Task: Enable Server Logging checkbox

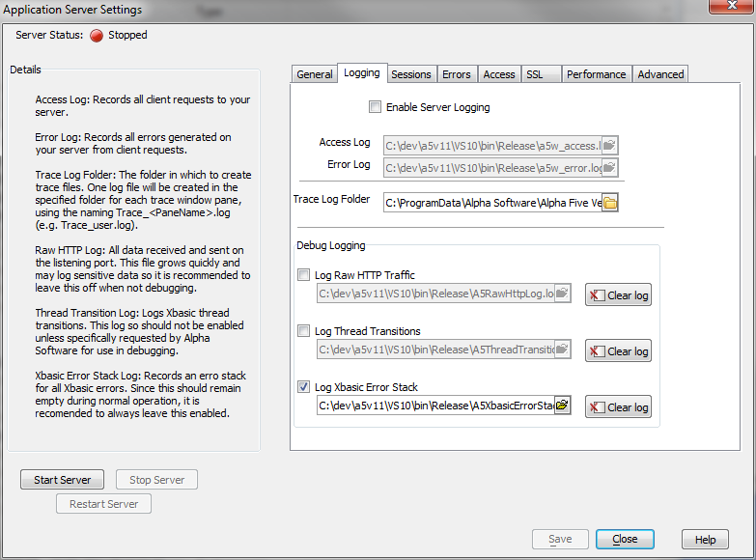Action: click(x=375, y=106)
